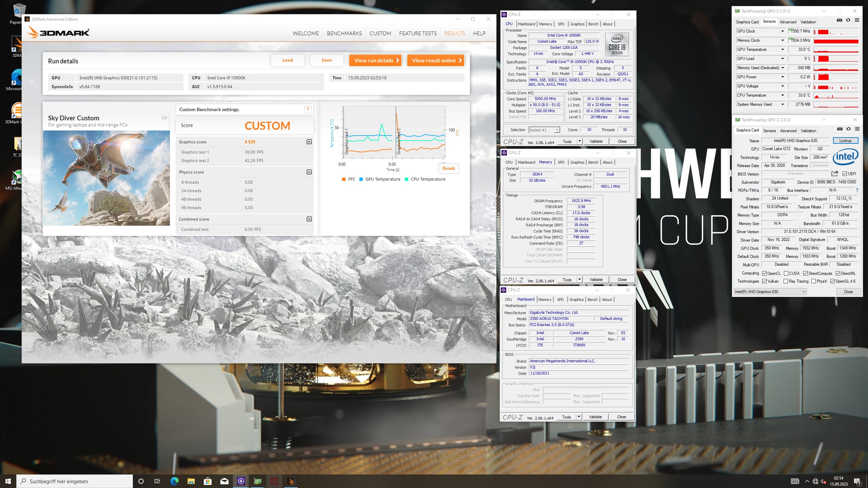This screenshot has height=488, width=868.
Task: Click the 3DMark logo
Action: tap(58, 33)
